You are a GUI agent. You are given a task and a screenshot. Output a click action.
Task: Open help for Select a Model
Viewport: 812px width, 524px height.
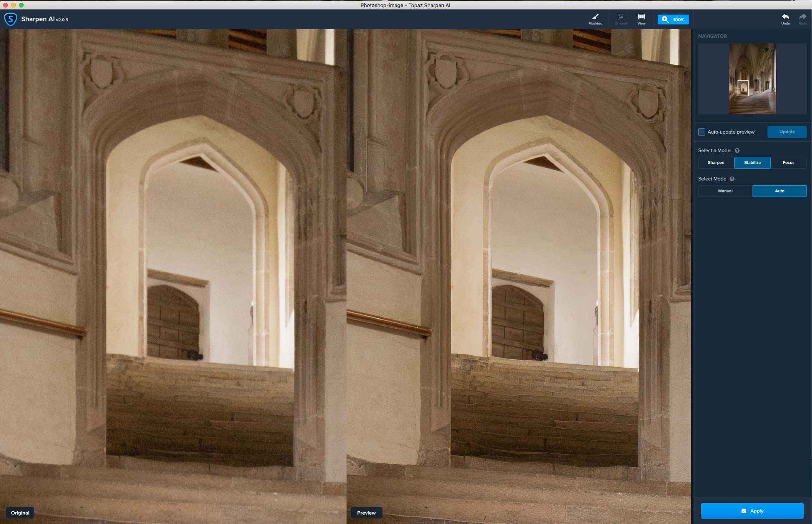click(737, 151)
